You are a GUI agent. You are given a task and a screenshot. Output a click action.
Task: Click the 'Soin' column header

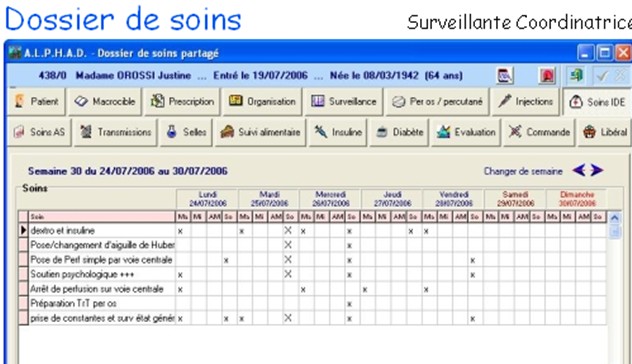[x=102, y=217]
